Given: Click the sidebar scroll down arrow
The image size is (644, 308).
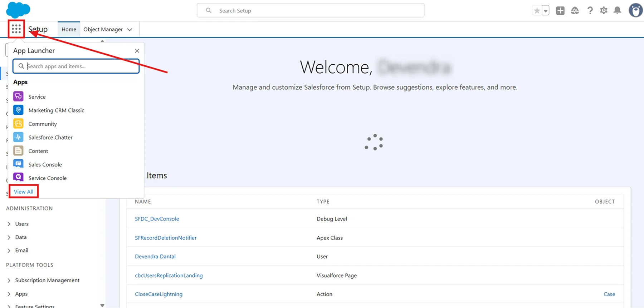Looking at the screenshot, I should pyautogui.click(x=102, y=305).
